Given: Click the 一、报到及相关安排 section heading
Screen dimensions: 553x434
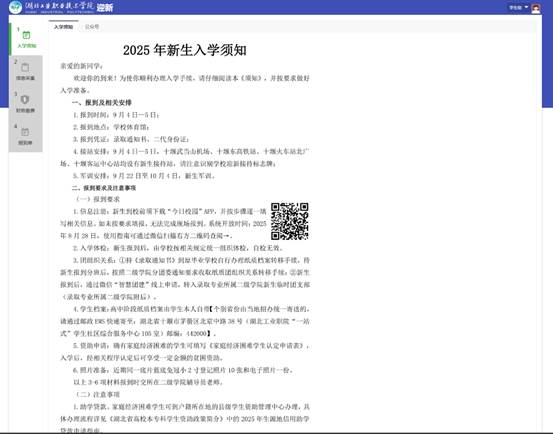Looking at the screenshot, I should click(102, 103).
